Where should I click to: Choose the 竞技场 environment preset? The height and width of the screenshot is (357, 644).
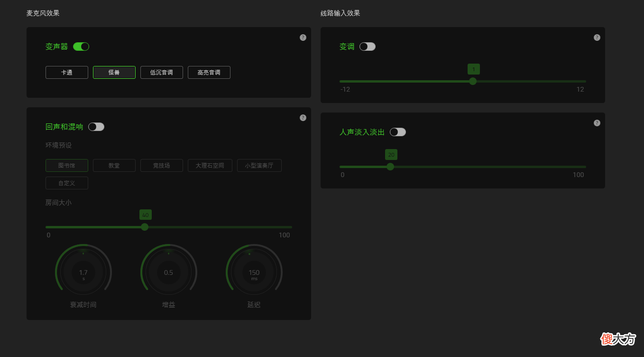coord(162,165)
